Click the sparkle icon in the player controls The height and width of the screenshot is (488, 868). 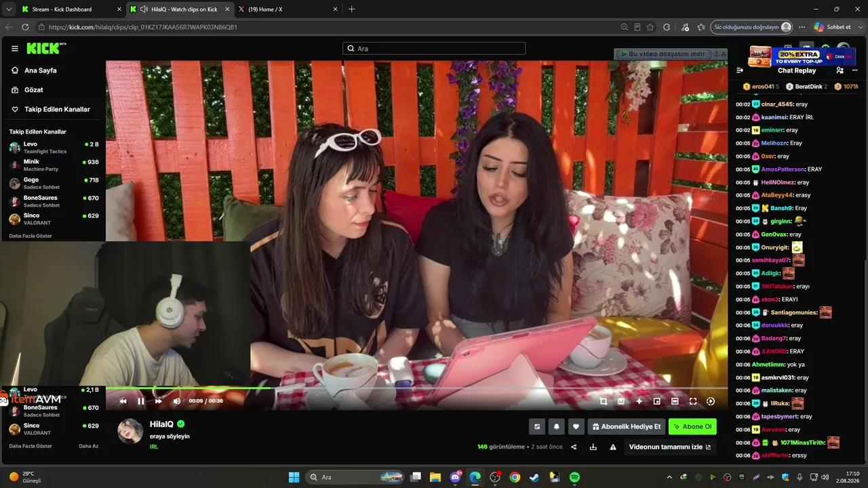tap(639, 401)
